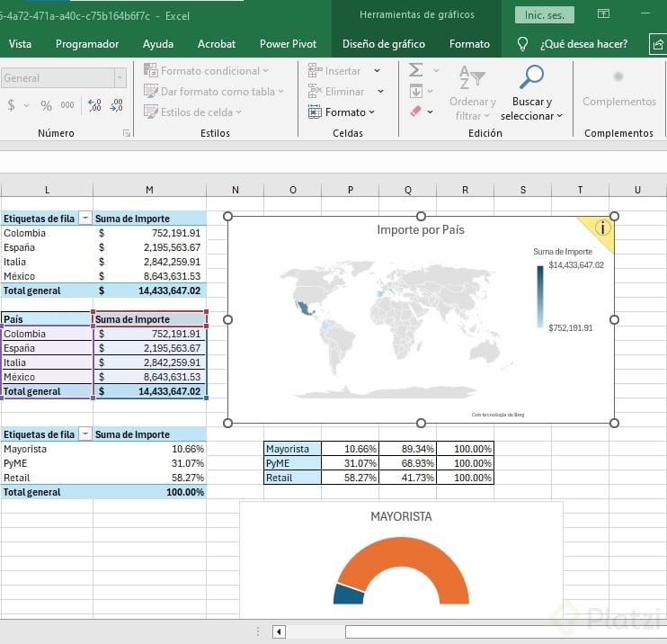Click the Complementos button
Image resolution: width=667 pixels, height=644 pixels.
click(618, 88)
